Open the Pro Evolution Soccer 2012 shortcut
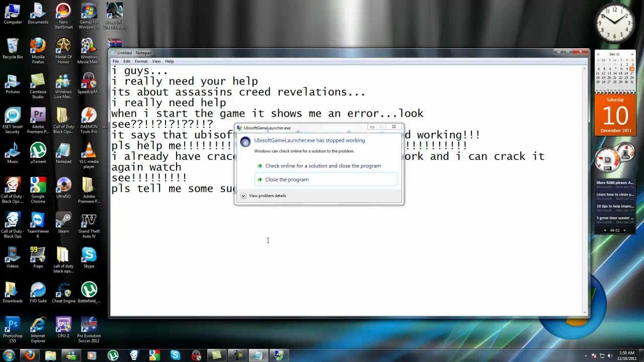The height and width of the screenshot is (362, 644). pyautogui.click(x=89, y=329)
